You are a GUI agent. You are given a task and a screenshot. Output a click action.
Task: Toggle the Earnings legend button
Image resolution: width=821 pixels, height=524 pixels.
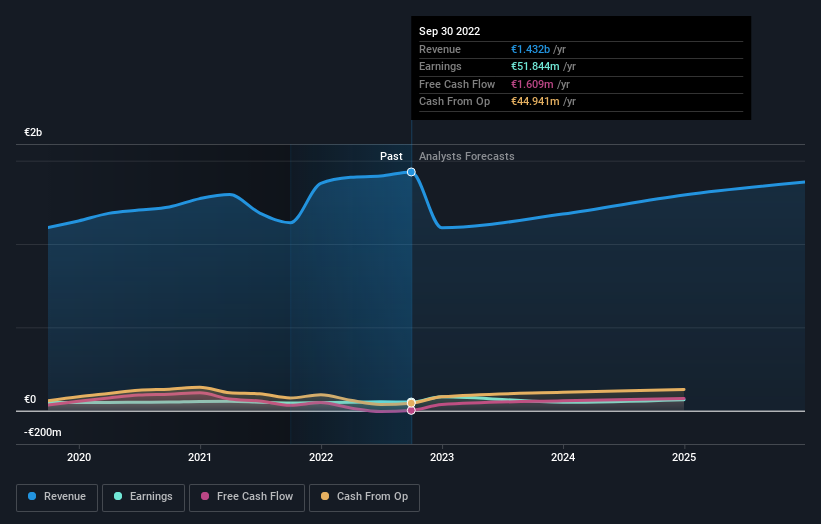point(143,497)
